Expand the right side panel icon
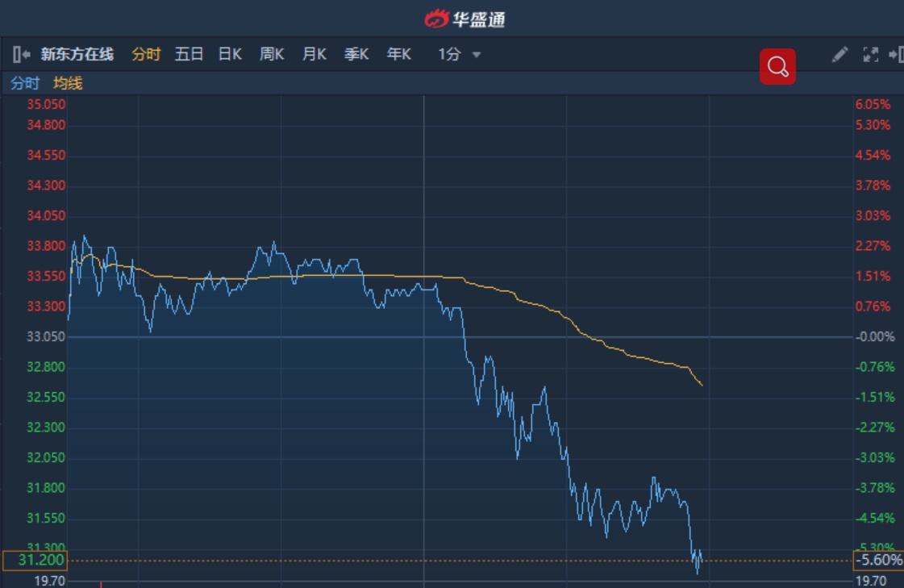Screen dimensions: 904x588 (x=895, y=55)
